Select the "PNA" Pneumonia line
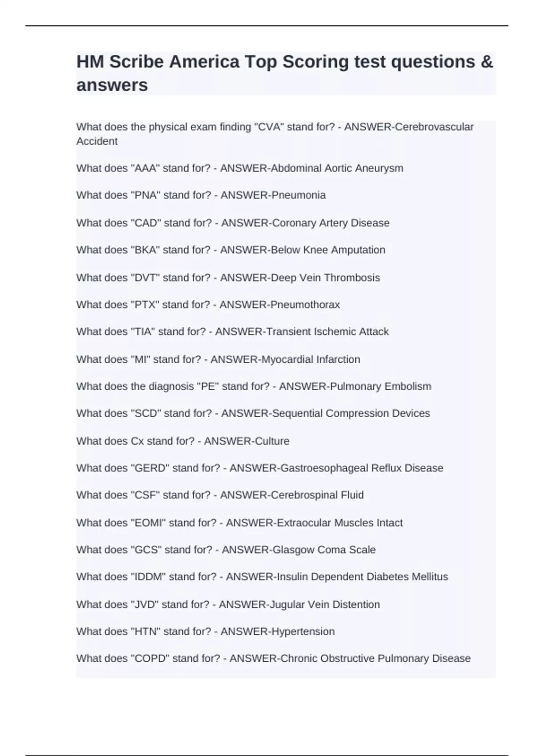 coord(201,195)
